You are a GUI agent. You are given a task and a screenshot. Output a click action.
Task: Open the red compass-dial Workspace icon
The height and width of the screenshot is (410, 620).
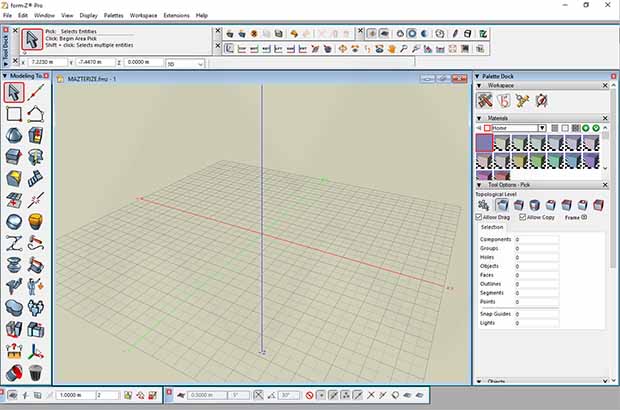pos(541,101)
